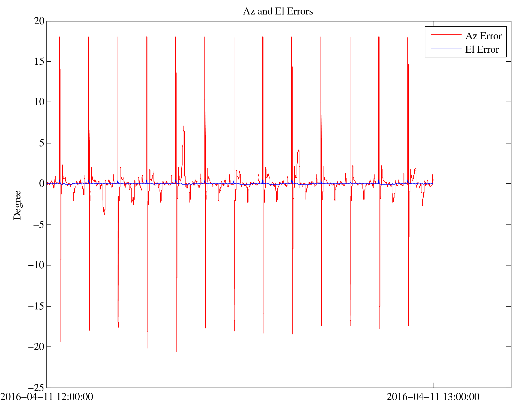Click the y-axis tick label 5
Image resolution: width=518 pixels, height=420 pixels.
click(42, 143)
